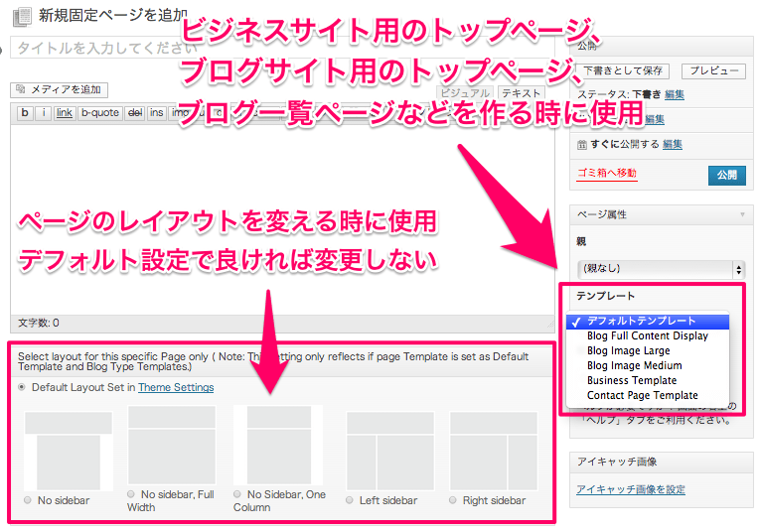
Task: Select Contact Page Template option
Action: [648, 395]
